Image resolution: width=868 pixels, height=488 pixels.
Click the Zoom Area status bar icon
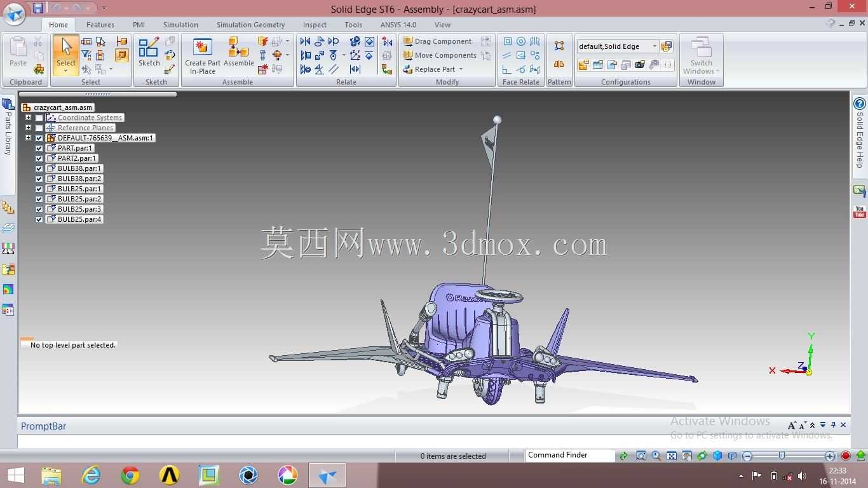tap(641, 456)
